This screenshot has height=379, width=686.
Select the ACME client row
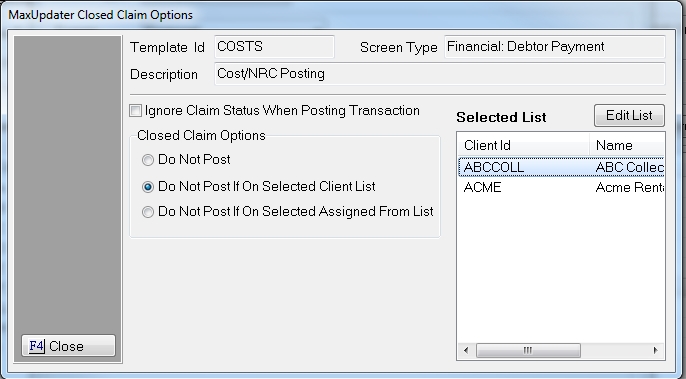pos(561,187)
